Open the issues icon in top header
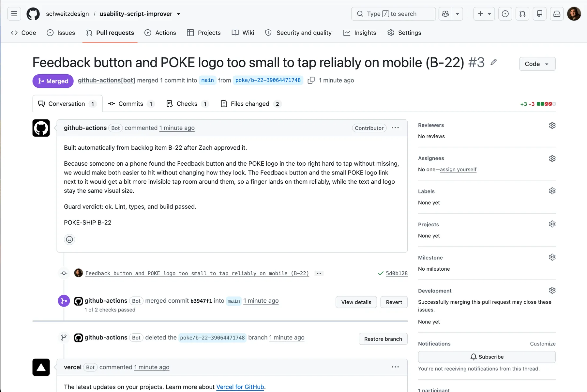 click(505, 14)
